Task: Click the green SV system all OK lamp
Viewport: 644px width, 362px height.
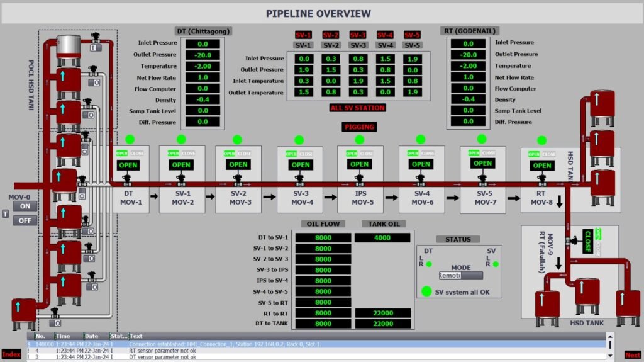Action: 427,291
